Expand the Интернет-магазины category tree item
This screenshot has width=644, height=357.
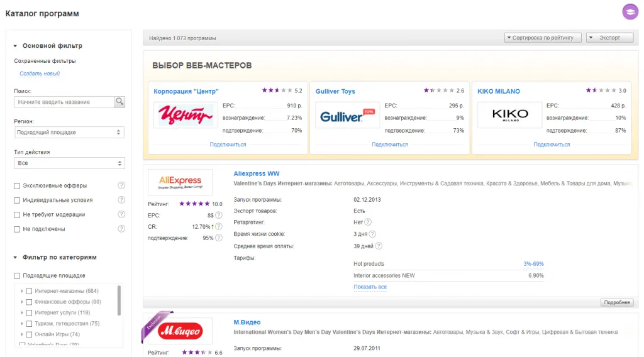coord(22,291)
